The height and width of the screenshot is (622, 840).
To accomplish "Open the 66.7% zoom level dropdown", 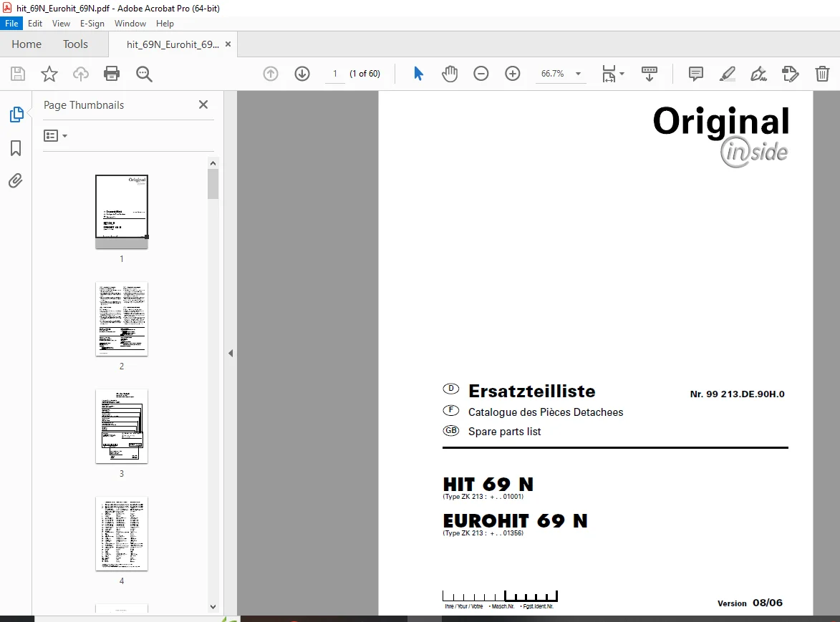I will coord(561,74).
